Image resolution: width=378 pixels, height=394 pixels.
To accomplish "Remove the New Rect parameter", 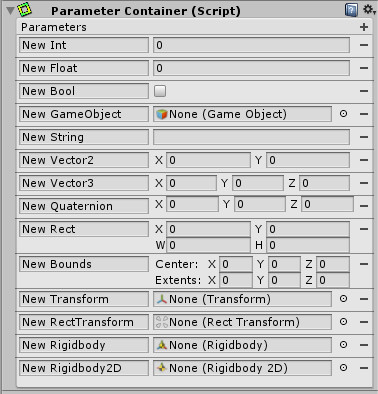I will pos(364,229).
